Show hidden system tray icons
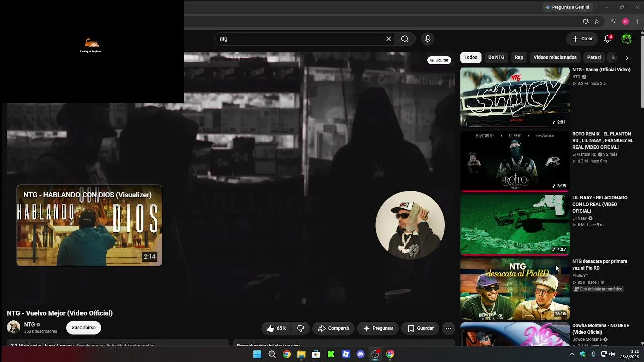 pyautogui.click(x=572, y=354)
